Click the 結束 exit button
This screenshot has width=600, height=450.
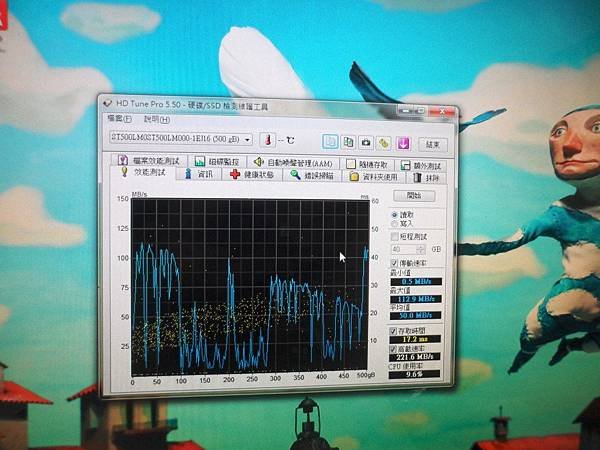pos(433,145)
